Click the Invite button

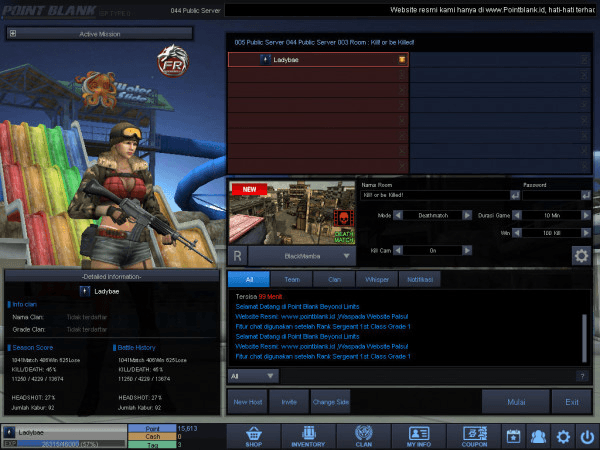[289, 402]
